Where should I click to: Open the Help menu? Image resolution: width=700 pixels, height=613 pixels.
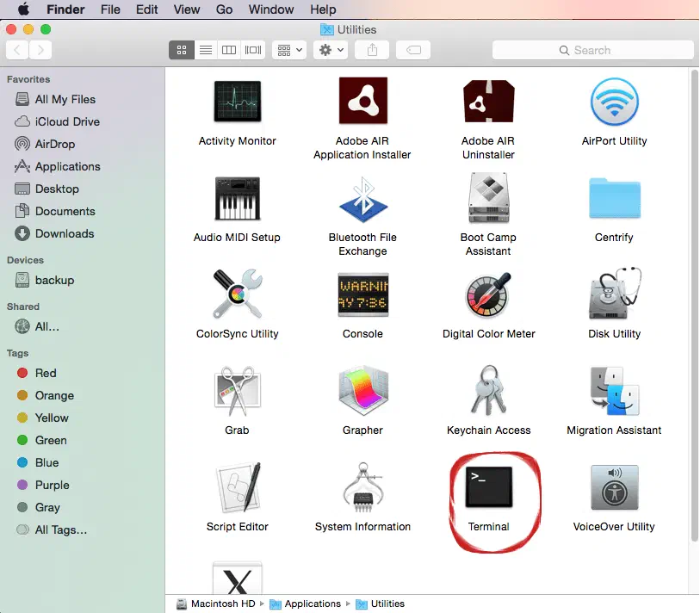323,9
